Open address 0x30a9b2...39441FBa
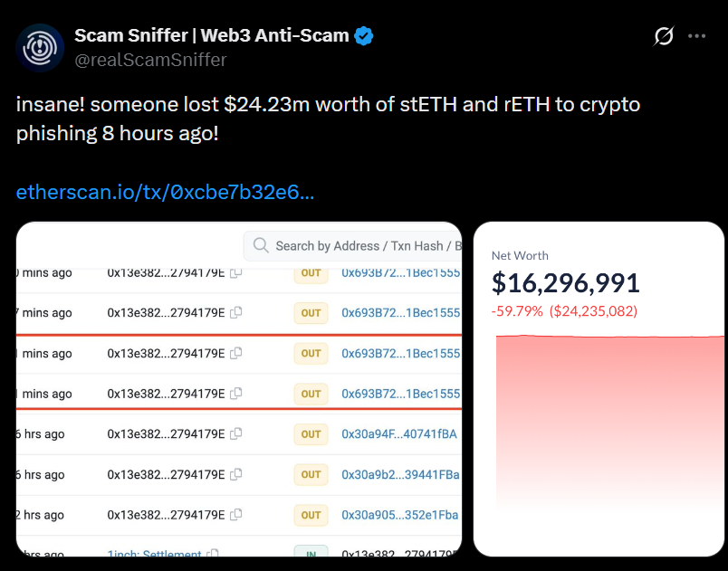This screenshot has height=571, width=728. click(x=400, y=474)
